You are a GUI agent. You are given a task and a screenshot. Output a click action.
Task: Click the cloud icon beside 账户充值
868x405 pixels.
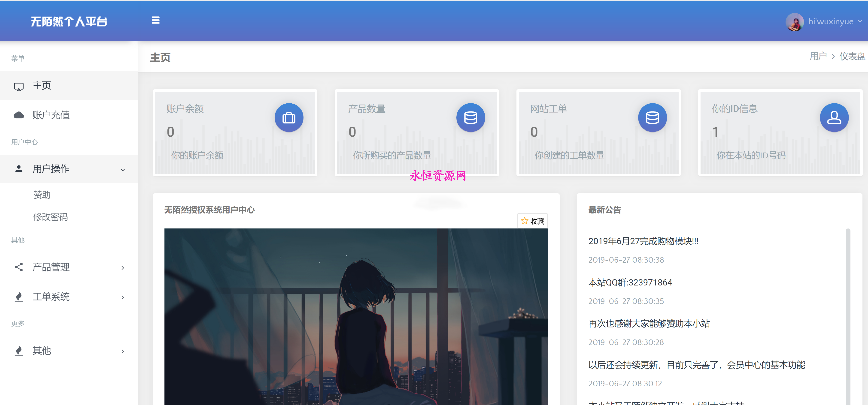19,115
